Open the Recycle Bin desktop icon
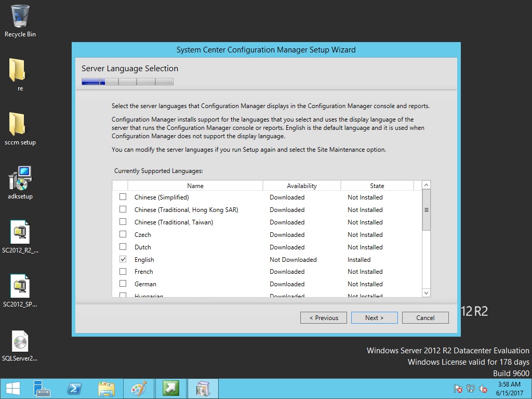This screenshot has height=399, width=532. pyautogui.click(x=20, y=21)
